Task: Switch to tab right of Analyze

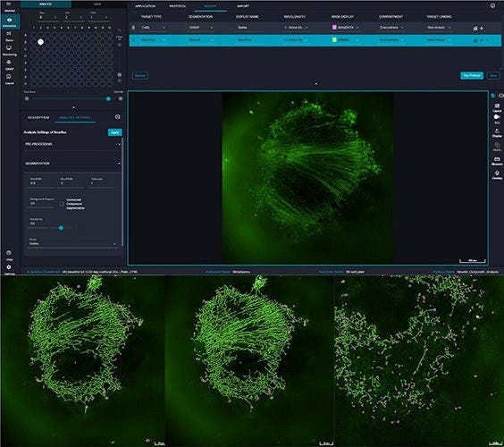Action: (97, 4)
